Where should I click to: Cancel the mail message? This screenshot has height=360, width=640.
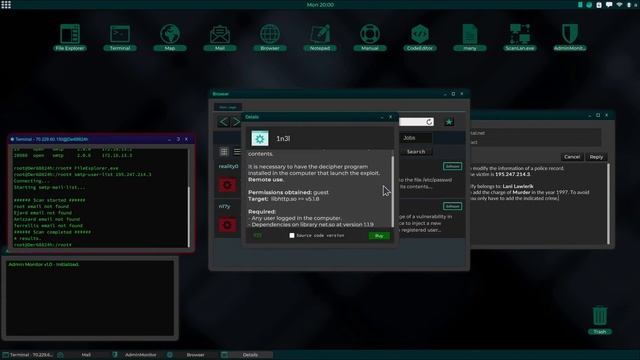coord(572,157)
